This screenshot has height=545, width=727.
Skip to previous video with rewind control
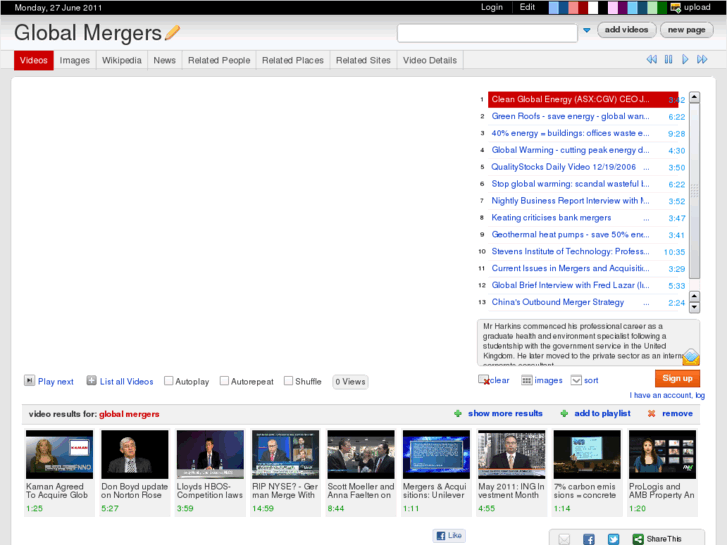[651, 59]
